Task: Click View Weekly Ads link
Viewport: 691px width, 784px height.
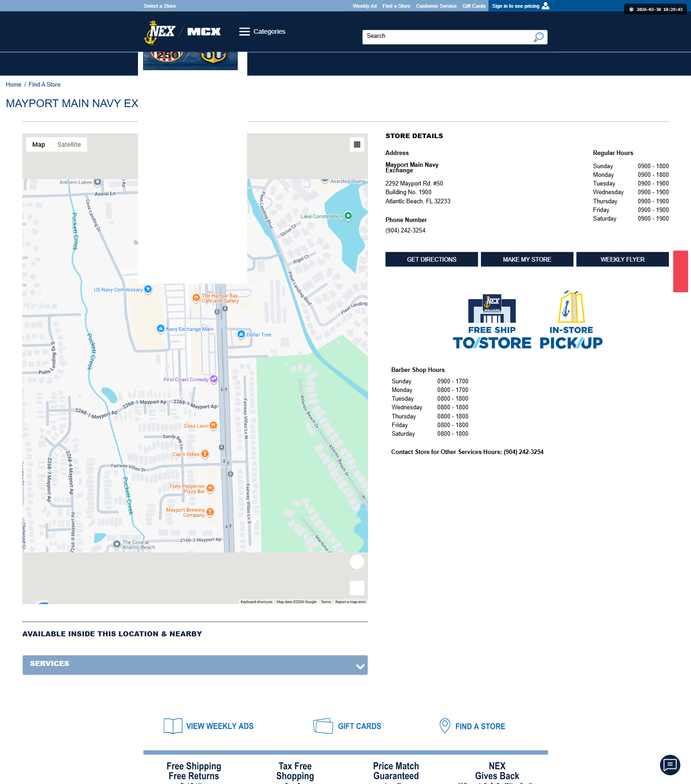Action: point(220,726)
